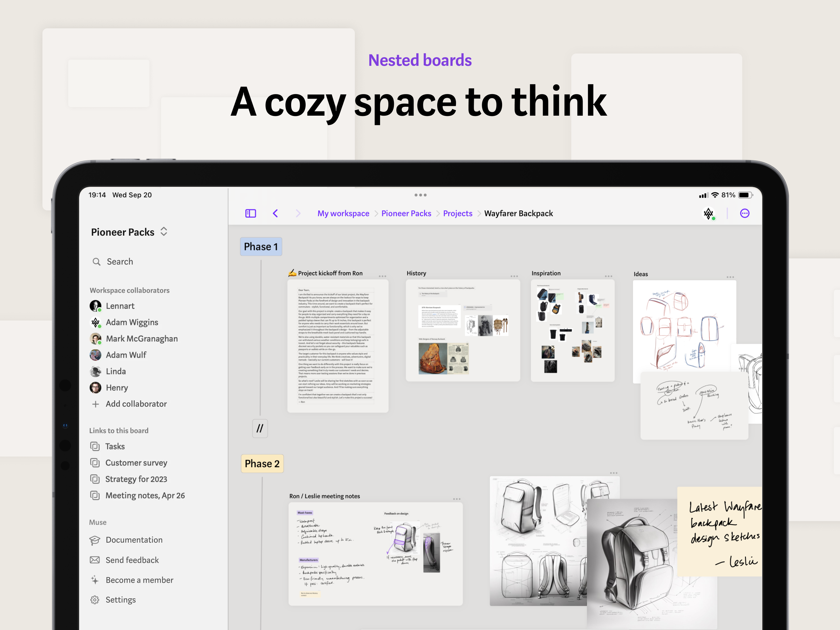Screen dimensions: 840x630
Task: Open Send feedback envelope item
Action: (x=132, y=560)
